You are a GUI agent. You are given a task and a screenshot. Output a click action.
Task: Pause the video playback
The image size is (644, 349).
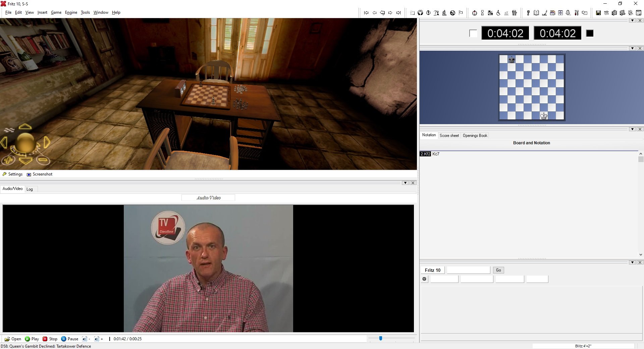click(69, 339)
